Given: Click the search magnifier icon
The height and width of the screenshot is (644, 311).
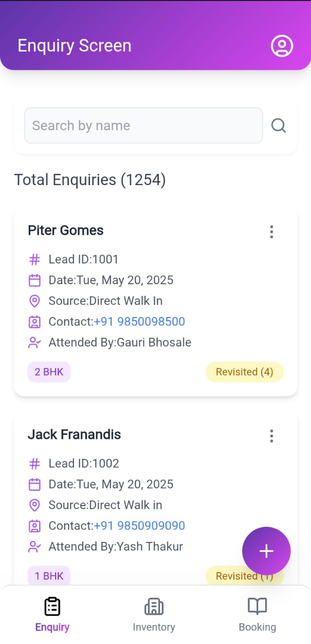Looking at the screenshot, I should coord(279,125).
